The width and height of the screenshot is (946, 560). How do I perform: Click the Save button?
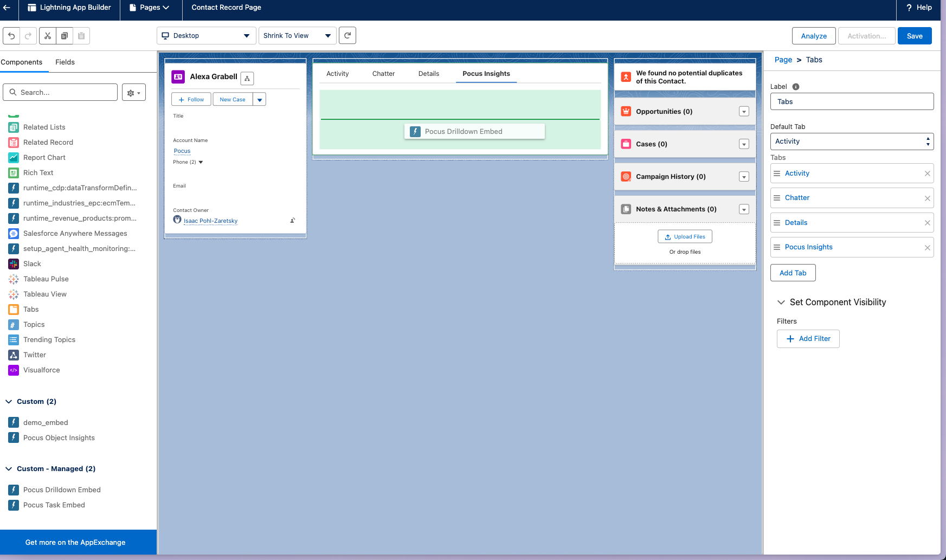coord(915,36)
